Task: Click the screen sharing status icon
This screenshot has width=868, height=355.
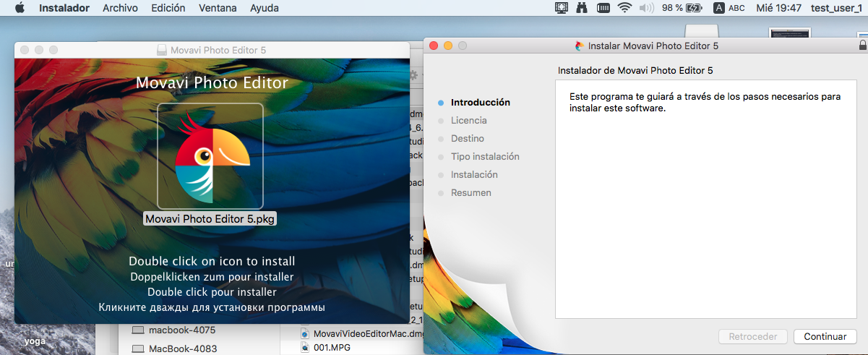Action: [562, 8]
